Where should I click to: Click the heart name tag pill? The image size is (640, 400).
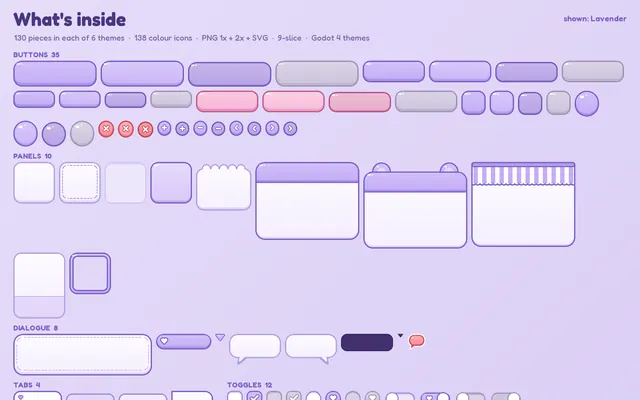[184, 342]
